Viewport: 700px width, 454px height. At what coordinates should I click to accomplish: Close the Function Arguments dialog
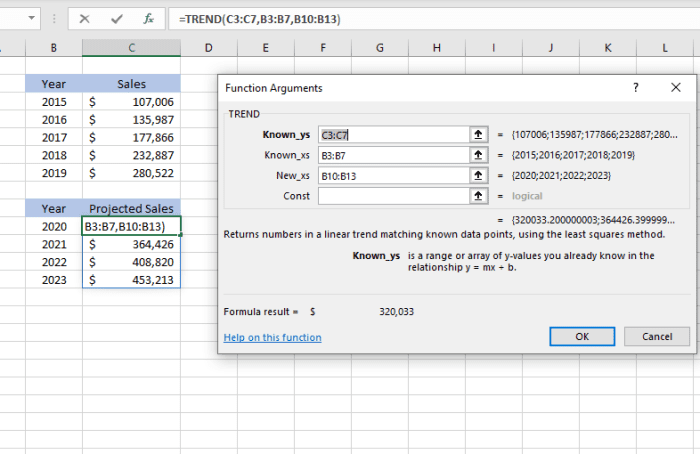(675, 88)
